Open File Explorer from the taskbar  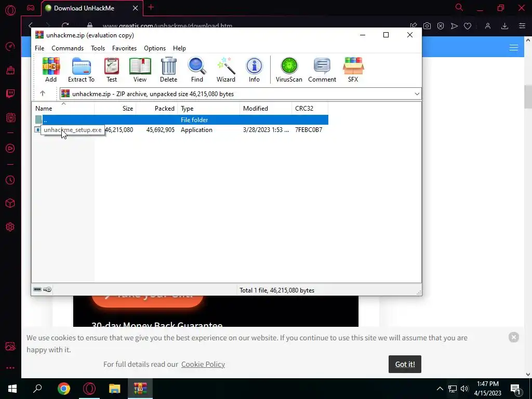click(x=115, y=389)
